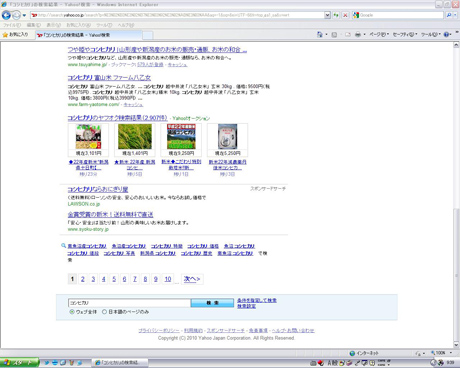This screenshot has width=460, height=368.
Task: Open the rice field thumbnail priced 1,401円
Action: click(135, 137)
